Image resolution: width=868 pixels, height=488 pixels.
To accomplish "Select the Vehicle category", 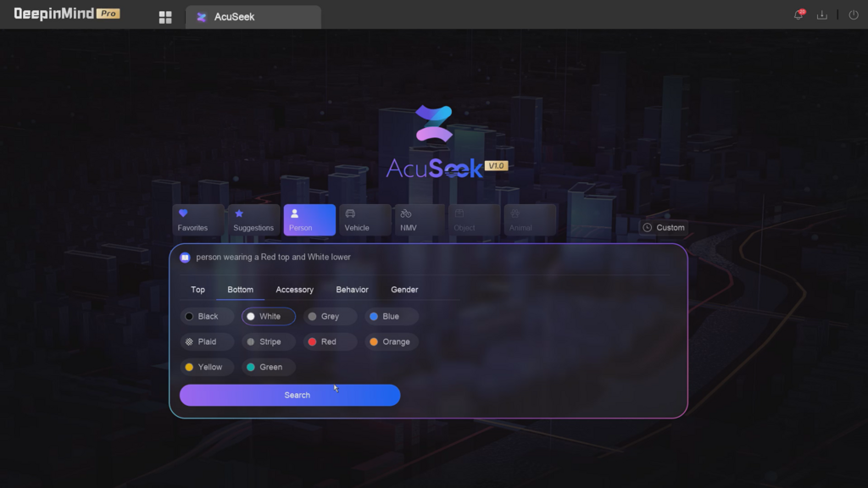I will point(364,219).
